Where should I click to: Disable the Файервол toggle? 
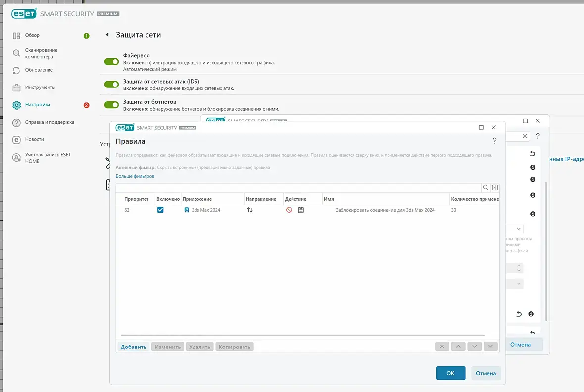click(111, 62)
